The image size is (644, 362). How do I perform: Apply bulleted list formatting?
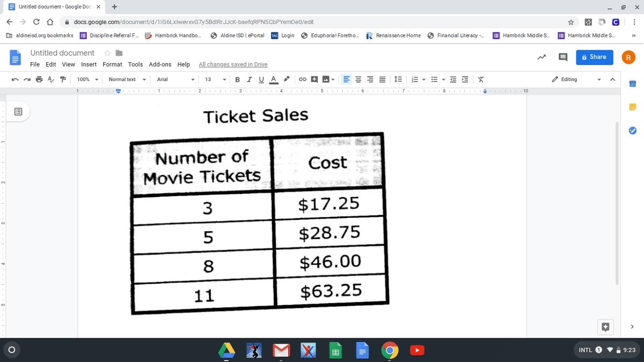coord(435,79)
